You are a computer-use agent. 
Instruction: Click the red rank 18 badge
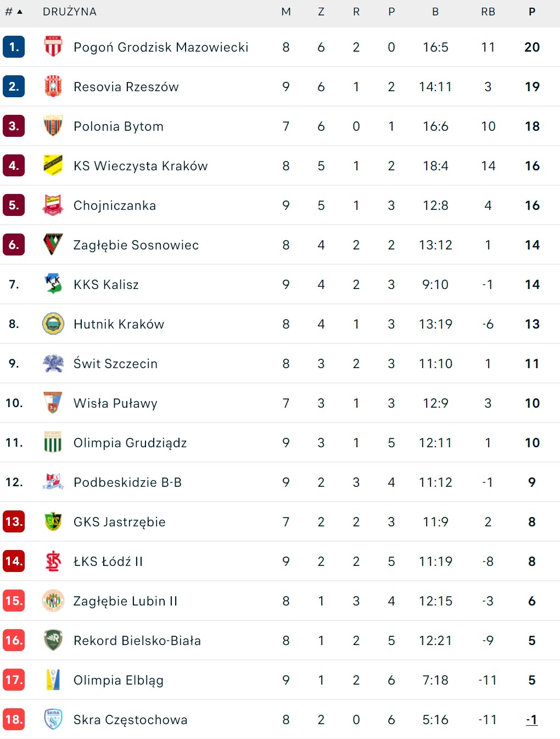(x=14, y=720)
